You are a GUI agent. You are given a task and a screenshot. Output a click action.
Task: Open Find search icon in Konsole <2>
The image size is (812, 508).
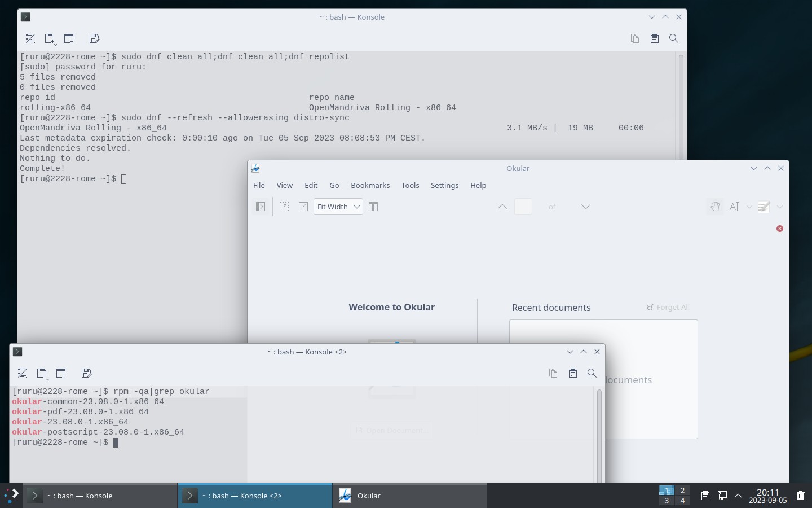592,373
